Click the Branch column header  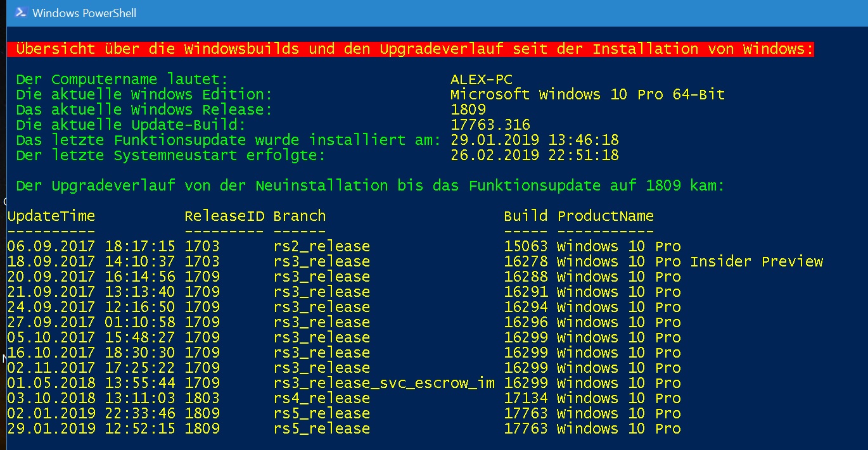coord(300,216)
